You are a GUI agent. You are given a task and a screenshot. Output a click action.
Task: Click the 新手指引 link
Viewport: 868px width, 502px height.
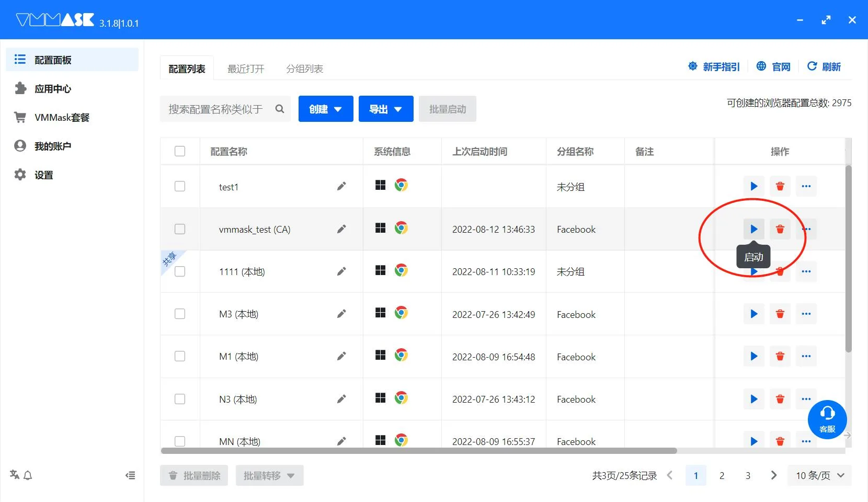(x=714, y=66)
